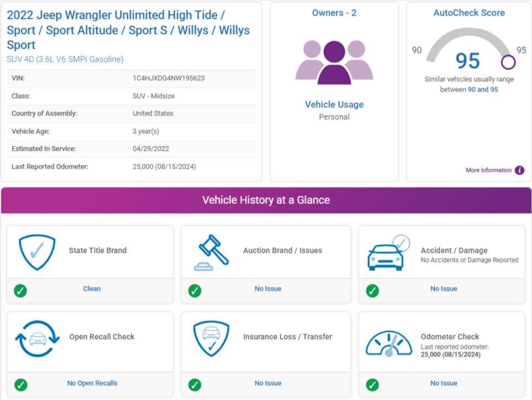Click the large 95 score value
This screenshot has width=532, height=400.
pyautogui.click(x=468, y=61)
